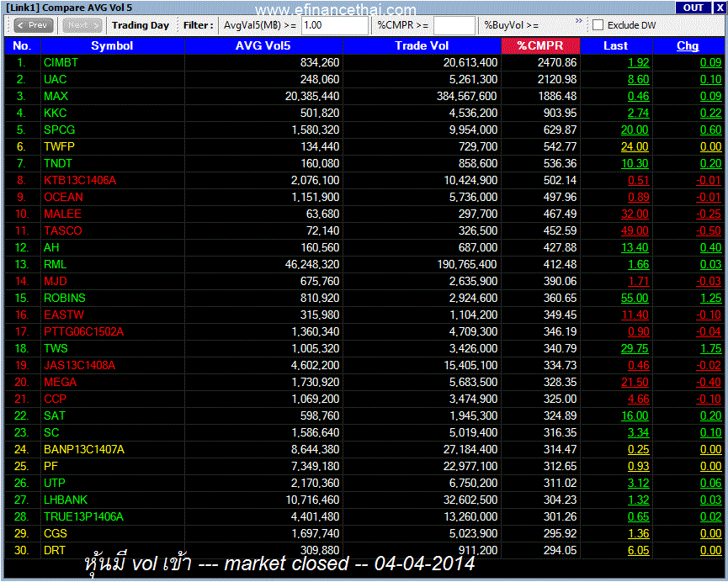Click AVG Vol5 46,248,320 of RML
The height and width of the screenshot is (582, 728).
[x=312, y=265]
